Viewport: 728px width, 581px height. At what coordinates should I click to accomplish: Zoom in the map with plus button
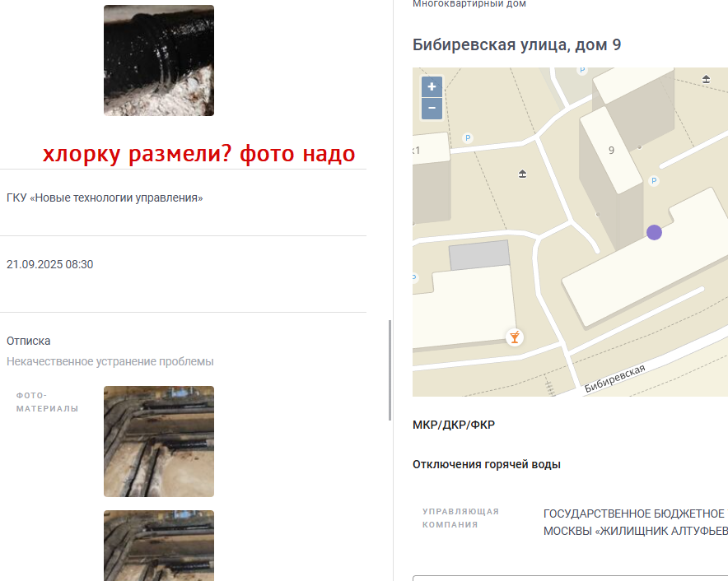click(x=432, y=86)
